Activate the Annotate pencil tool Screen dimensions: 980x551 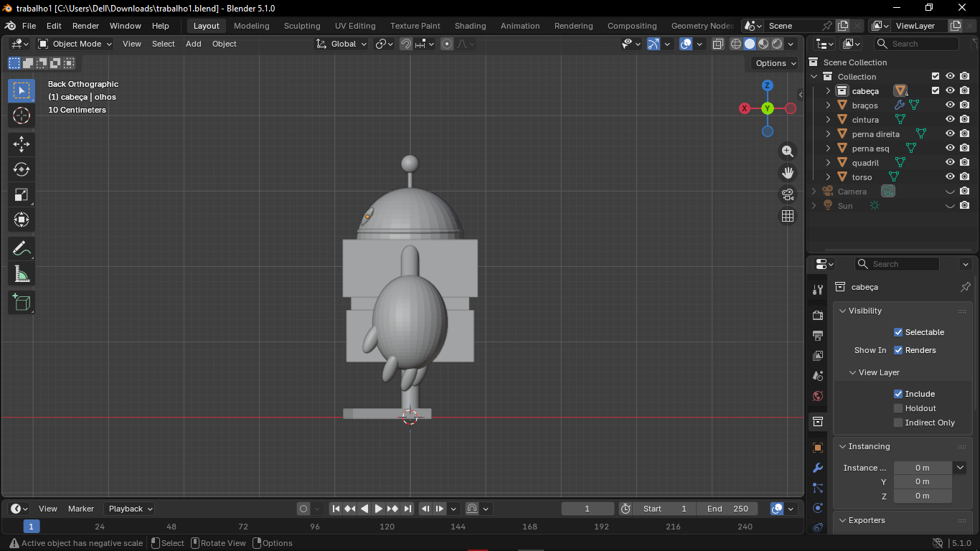pyautogui.click(x=22, y=249)
